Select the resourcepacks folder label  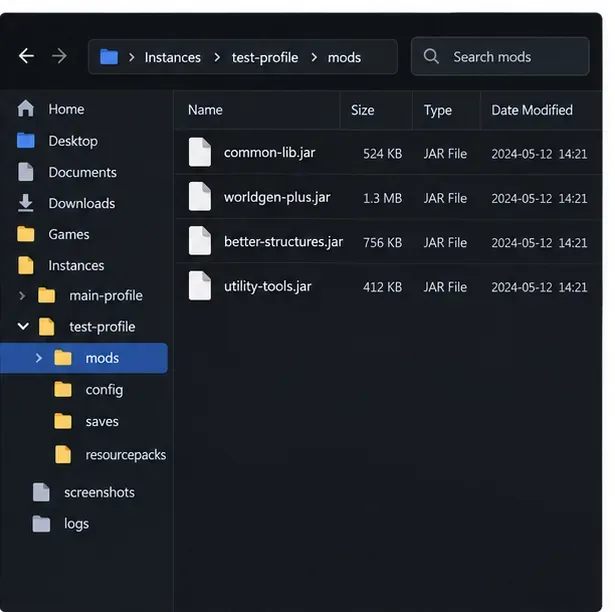pos(126,455)
